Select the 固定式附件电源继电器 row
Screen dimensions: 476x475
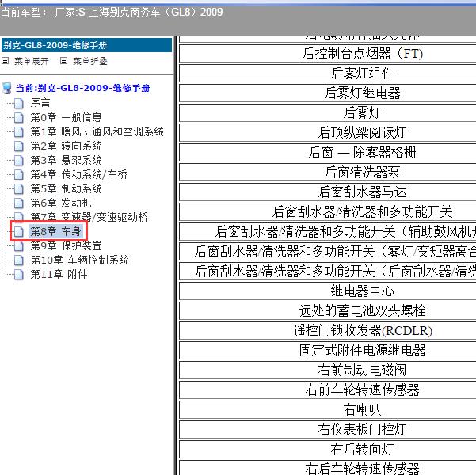coord(328,350)
